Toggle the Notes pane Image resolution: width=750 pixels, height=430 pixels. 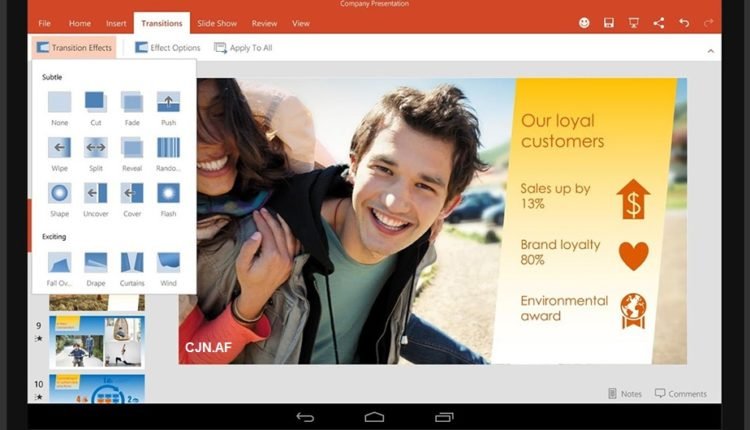coord(625,393)
